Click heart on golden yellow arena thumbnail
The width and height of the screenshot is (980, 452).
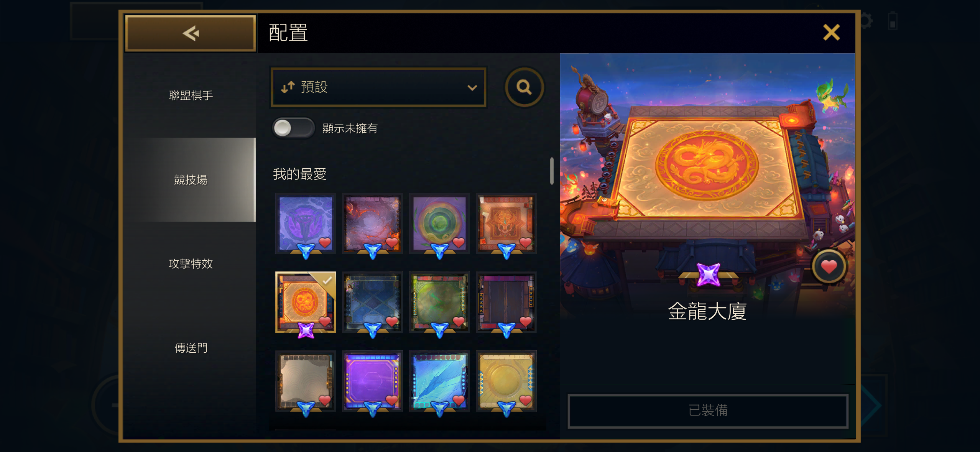[x=525, y=400]
